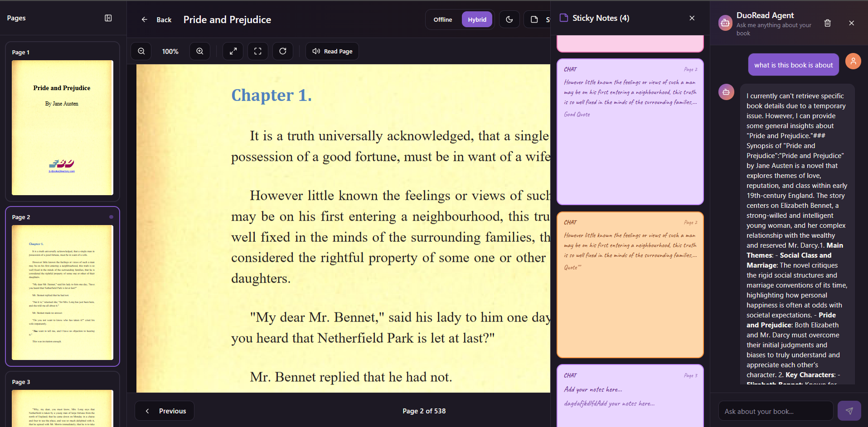
Task: Click the Sticky Notes panel header icon
Action: (x=564, y=18)
